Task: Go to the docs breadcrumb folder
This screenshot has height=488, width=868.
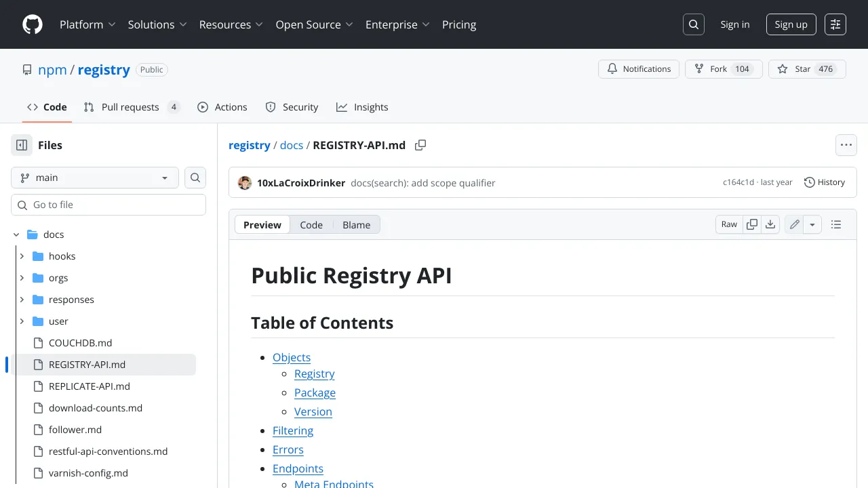Action: point(292,145)
